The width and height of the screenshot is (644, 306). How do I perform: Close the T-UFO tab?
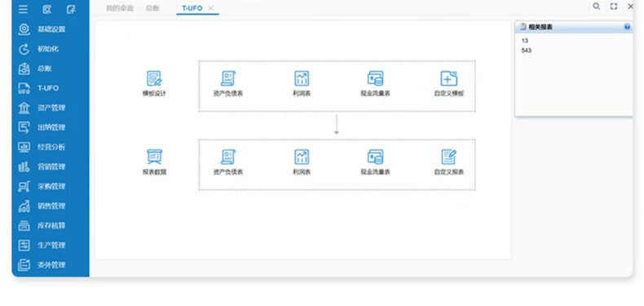[x=210, y=8]
